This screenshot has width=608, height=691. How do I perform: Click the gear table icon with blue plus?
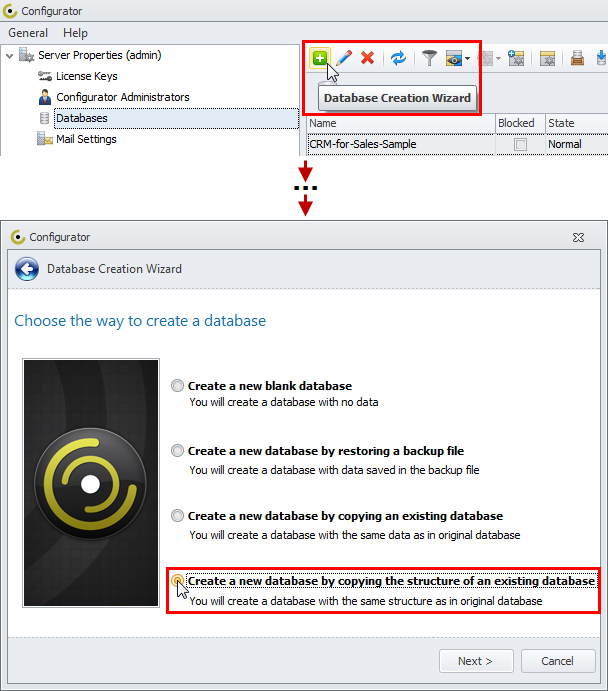pyautogui.click(x=516, y=58)
